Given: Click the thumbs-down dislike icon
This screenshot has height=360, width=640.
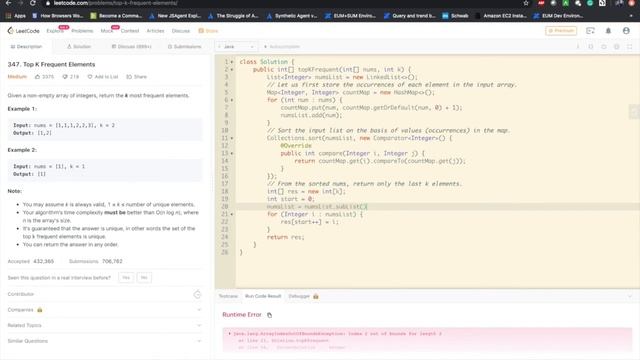Looking at the screenshot, I should point(65,77).
